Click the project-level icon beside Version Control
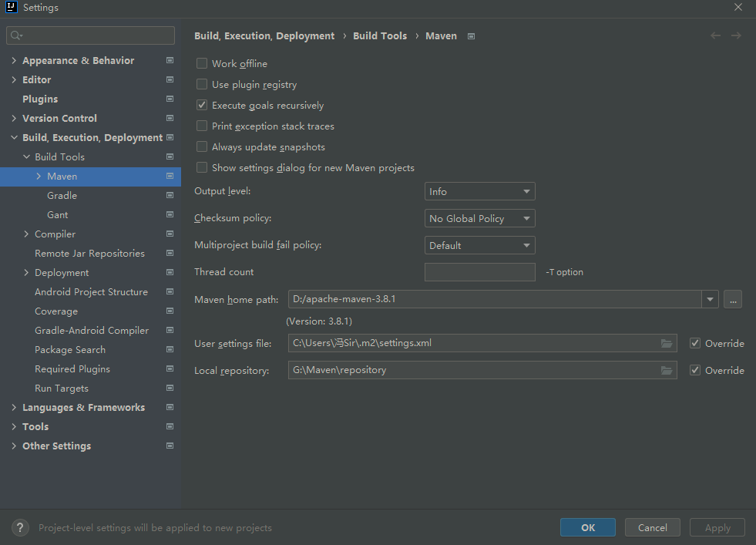Viewport: 756px width, 545px height. tap(170, 118)
